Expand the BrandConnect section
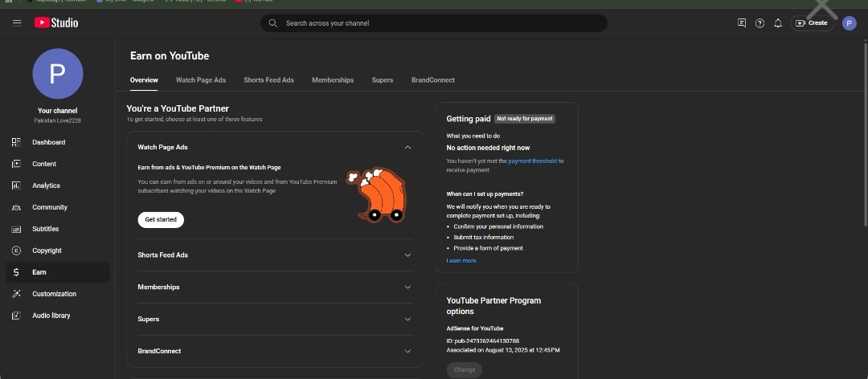 coord(407,352)
